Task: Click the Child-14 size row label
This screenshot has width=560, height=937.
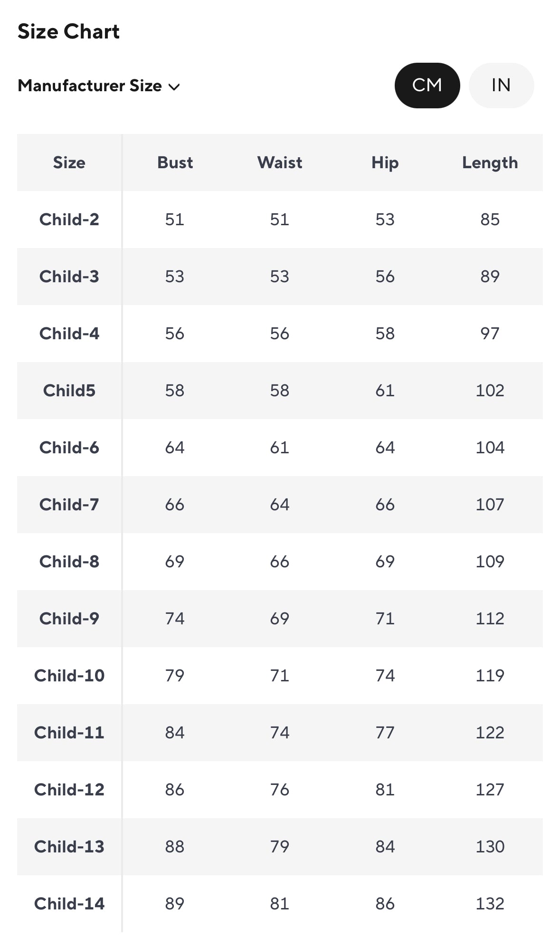Action: (69, 904)
